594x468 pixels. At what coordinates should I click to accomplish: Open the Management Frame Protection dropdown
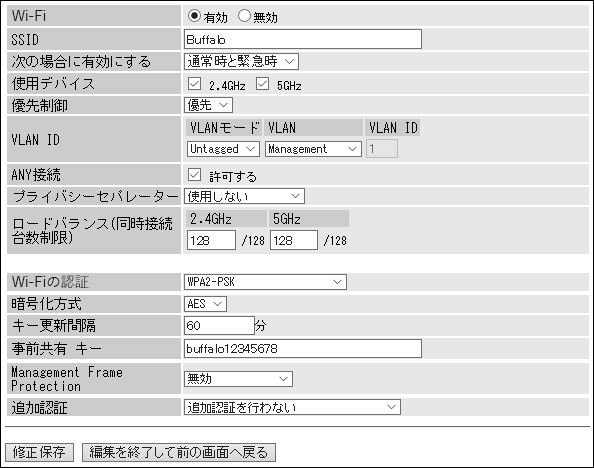(238, 379)
